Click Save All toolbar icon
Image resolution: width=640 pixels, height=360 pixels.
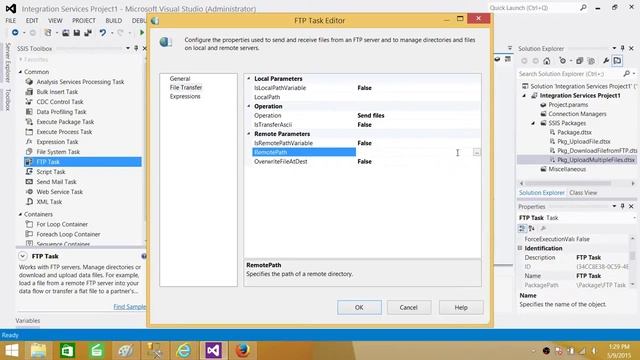pos(87,33)
